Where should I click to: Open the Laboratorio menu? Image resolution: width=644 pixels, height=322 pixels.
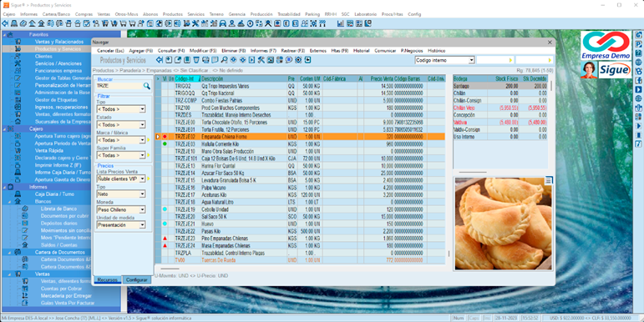tap(366, 14)
